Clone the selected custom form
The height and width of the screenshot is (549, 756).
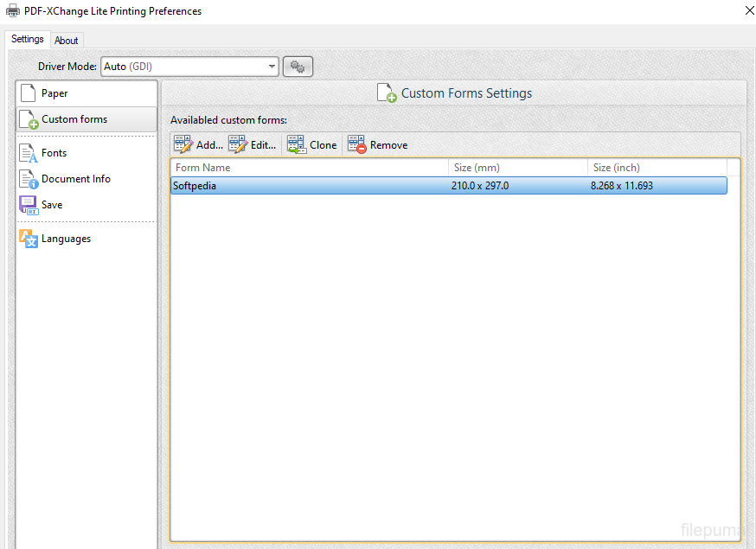[x=312, y=145]
